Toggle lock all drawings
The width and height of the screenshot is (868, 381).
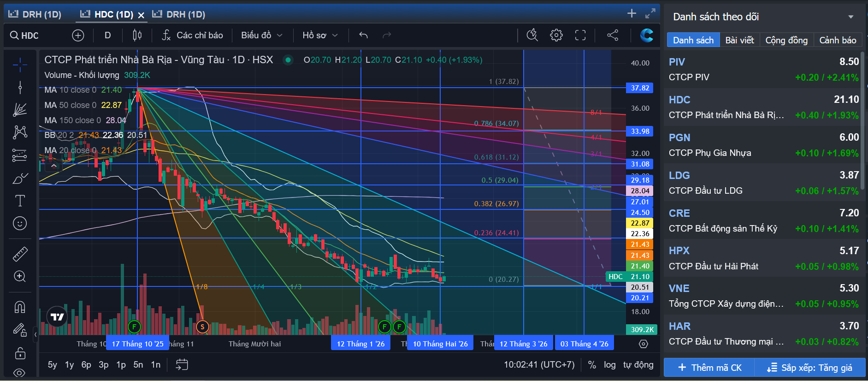click(x=20, y=353)
